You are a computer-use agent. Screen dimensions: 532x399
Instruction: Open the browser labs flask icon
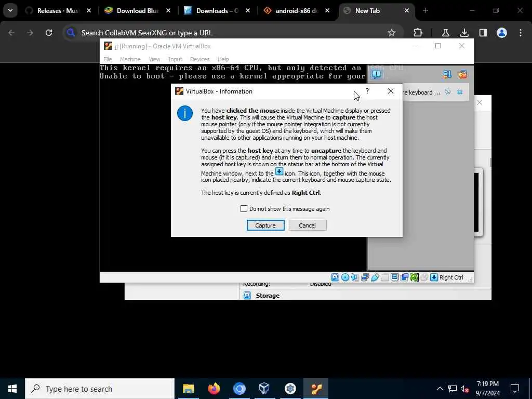tap(445, 33)
